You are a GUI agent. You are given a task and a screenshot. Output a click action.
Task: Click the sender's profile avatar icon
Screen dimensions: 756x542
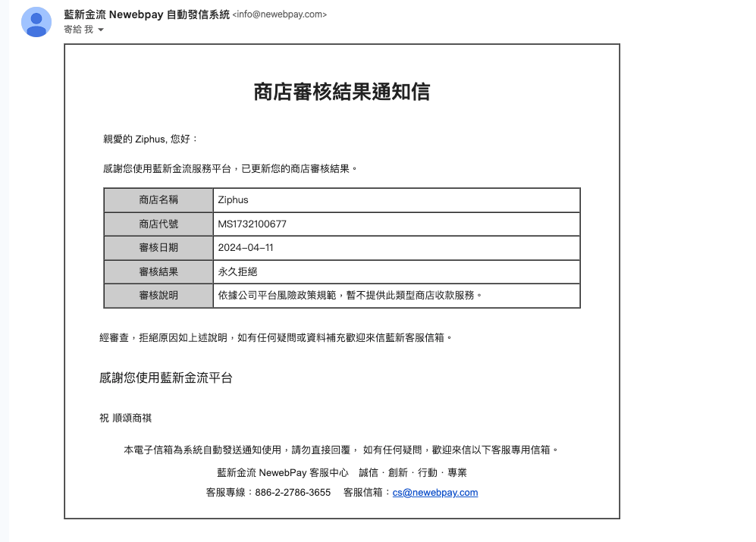point(36,21)
